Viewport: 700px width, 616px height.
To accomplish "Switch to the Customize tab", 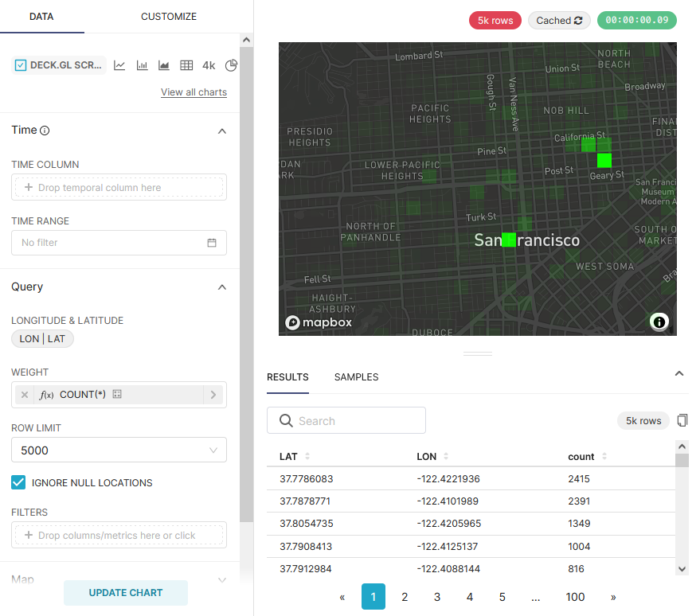I will click(169, 17).
